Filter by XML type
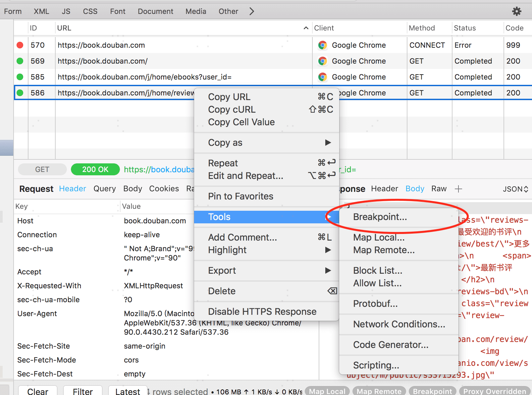 (x=41, y=11)
